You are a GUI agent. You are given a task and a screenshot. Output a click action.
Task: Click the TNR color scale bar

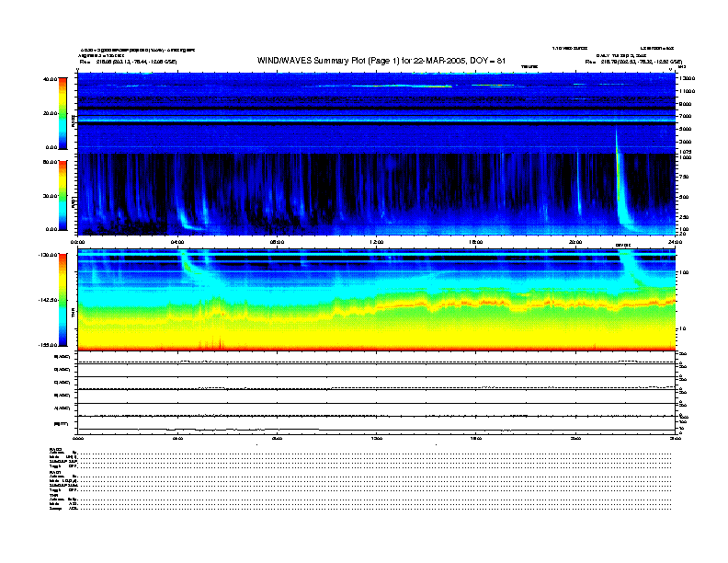[x=63, y=300]
